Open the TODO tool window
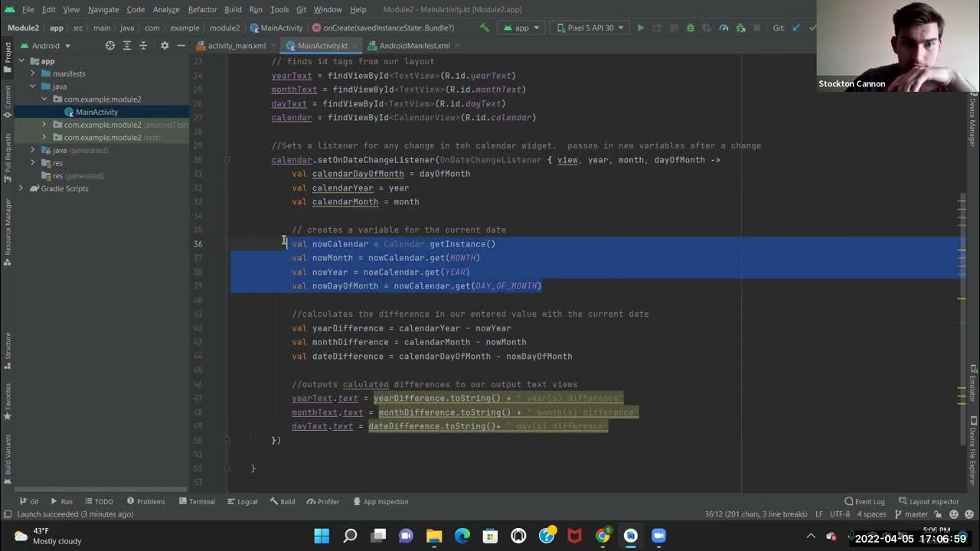This screenshot has height=551, width=980. 99,501
